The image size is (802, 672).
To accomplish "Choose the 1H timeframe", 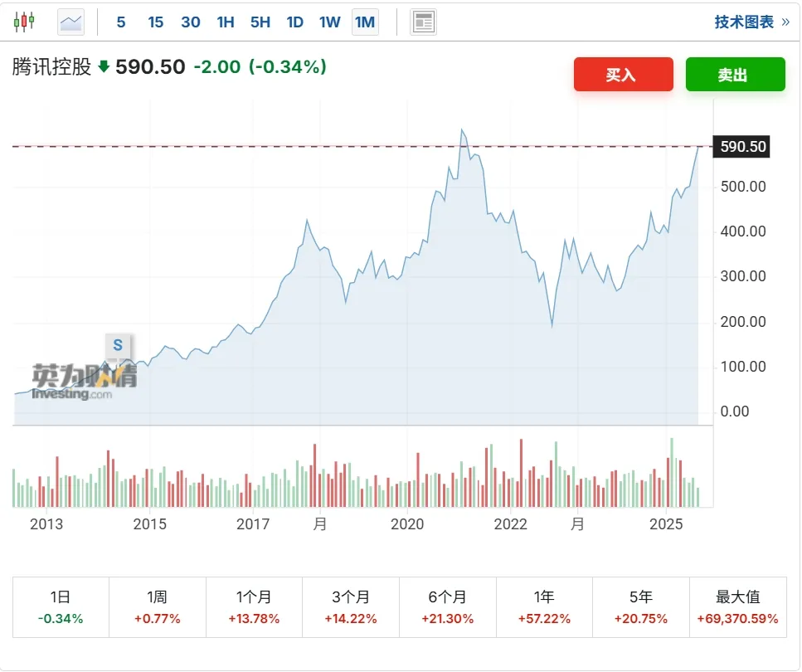I will [226, 22].
